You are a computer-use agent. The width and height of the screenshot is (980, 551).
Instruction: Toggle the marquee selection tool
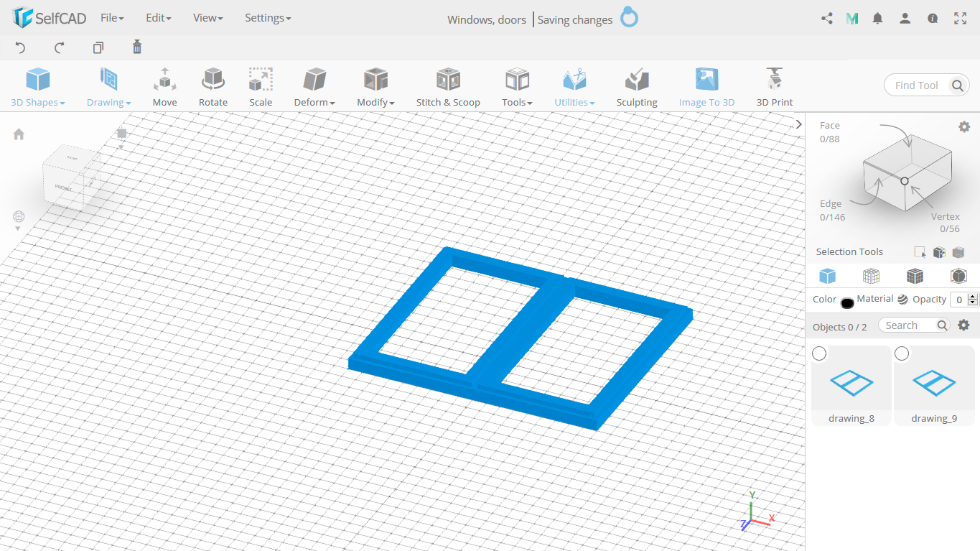click(x=920, y=252)
